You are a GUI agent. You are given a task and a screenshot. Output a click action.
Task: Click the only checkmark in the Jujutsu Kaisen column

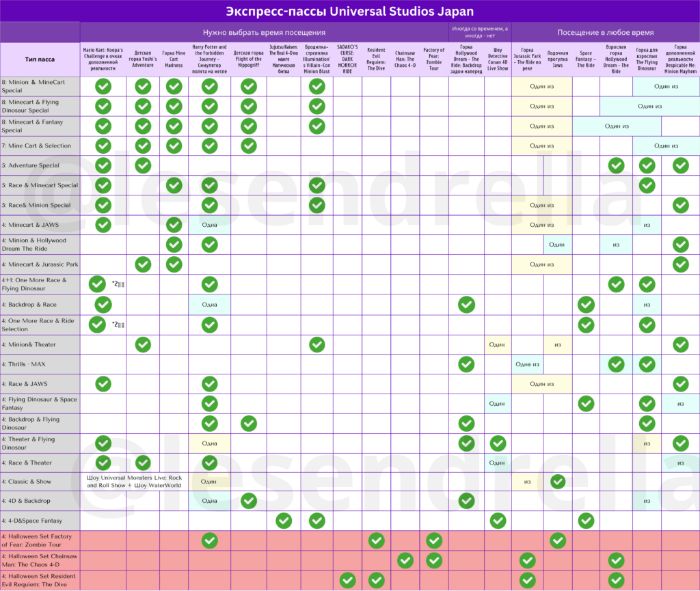coord(284,521)
